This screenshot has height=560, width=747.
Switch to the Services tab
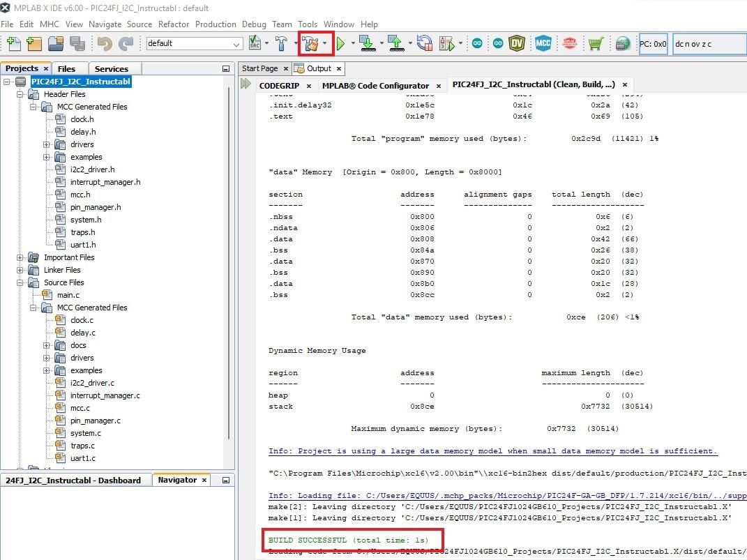coord(112,69)
